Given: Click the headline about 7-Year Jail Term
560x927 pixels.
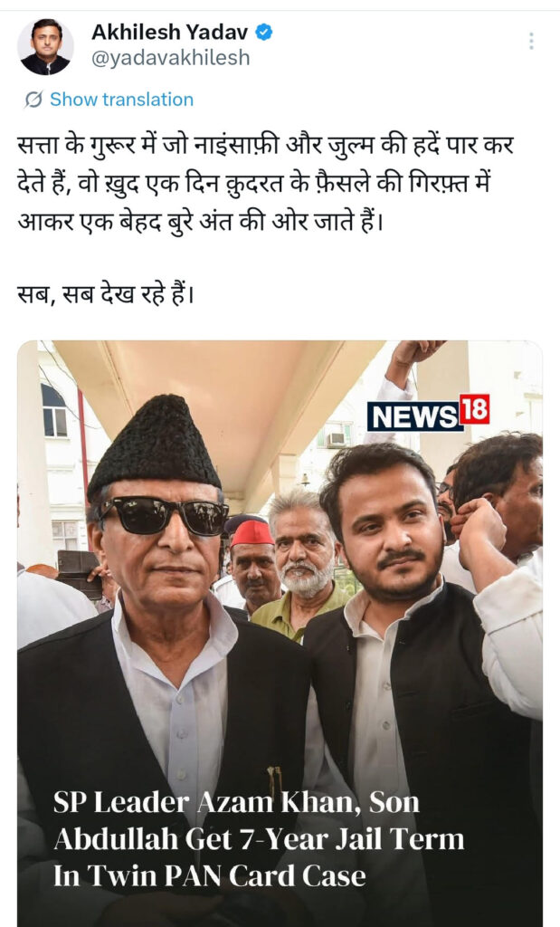Looking at the screenshot, I should tap(259, 839).
